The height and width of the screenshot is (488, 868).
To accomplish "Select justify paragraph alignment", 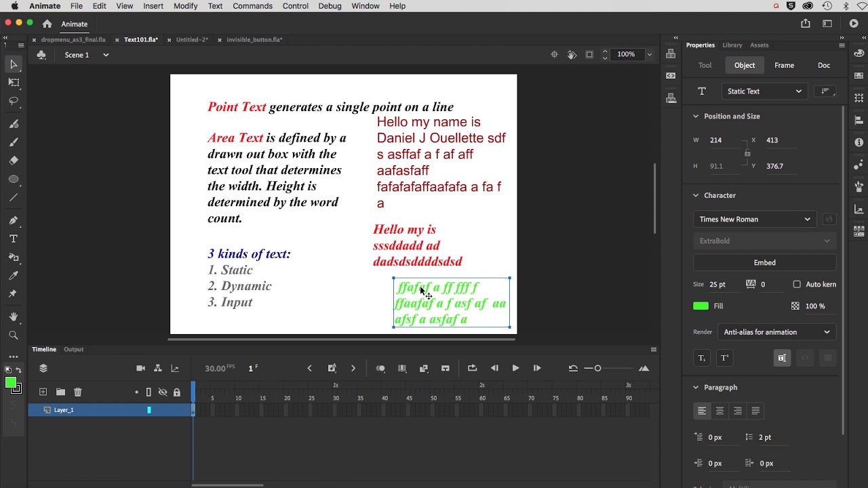I will tap(755, 411).
